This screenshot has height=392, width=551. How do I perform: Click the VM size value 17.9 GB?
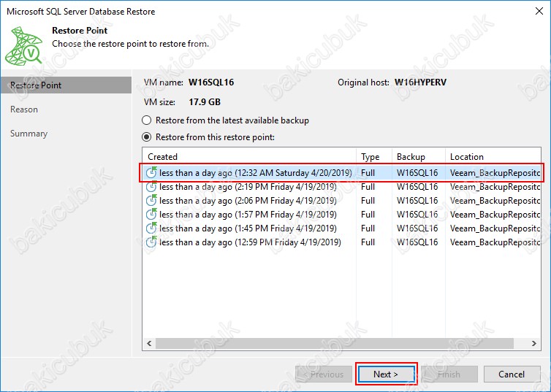(x=205, y=102)
